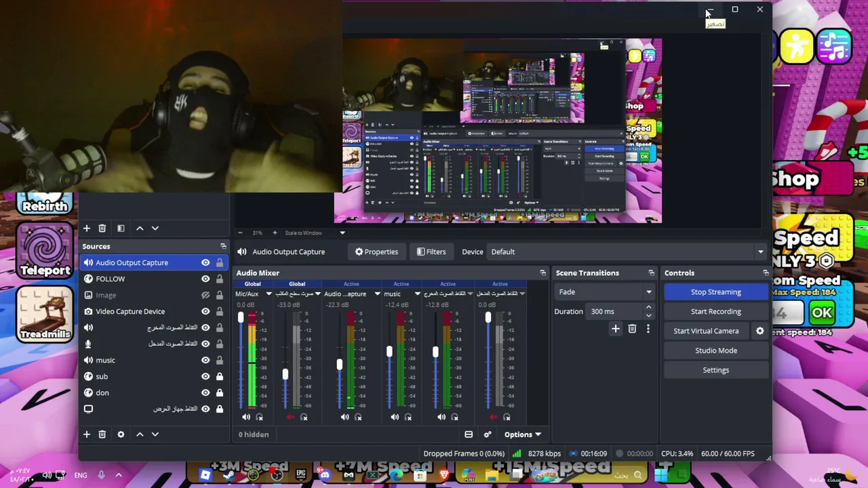Increase the transition duration with up arrow

pyautogui.click(x=648, y=308)
